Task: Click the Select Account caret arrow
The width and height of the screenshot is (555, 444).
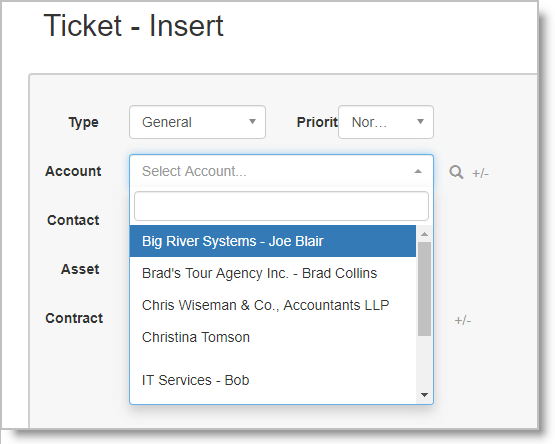Action: 418,171
